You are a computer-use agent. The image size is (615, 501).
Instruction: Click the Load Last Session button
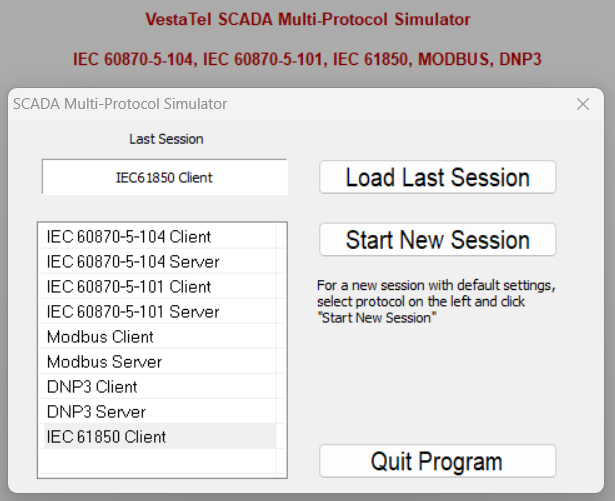(x=437, y=178)
